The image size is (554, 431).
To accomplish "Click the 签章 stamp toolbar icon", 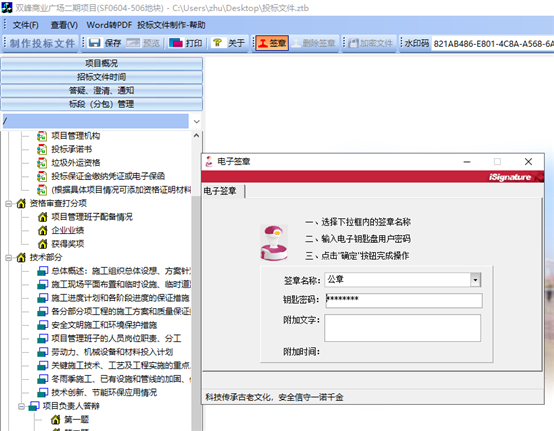I will (263, 43).
